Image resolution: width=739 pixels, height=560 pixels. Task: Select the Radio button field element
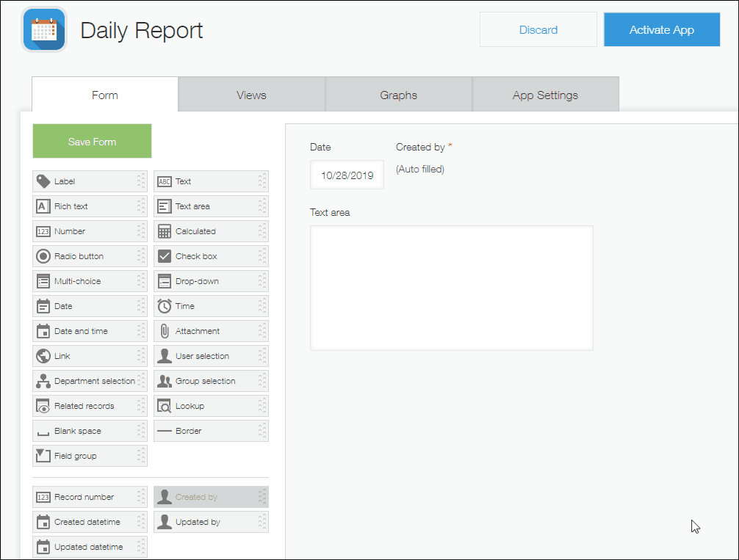pos(90,256)
